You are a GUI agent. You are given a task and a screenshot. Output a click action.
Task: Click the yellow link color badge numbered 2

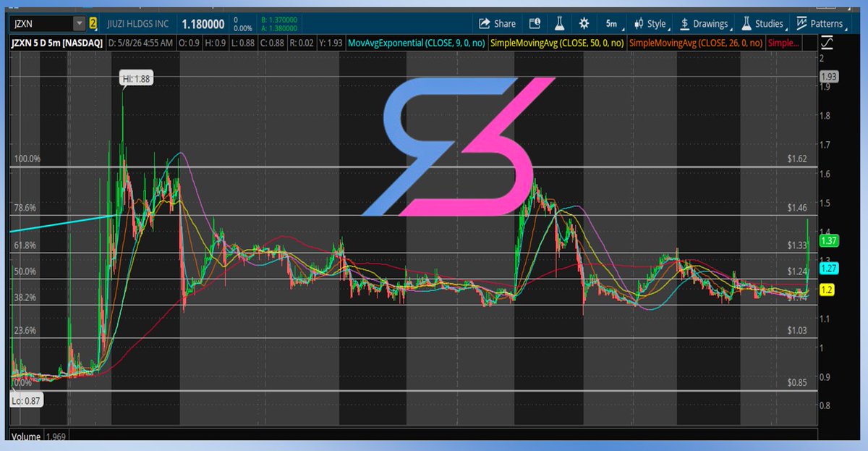tap(93, 24)
